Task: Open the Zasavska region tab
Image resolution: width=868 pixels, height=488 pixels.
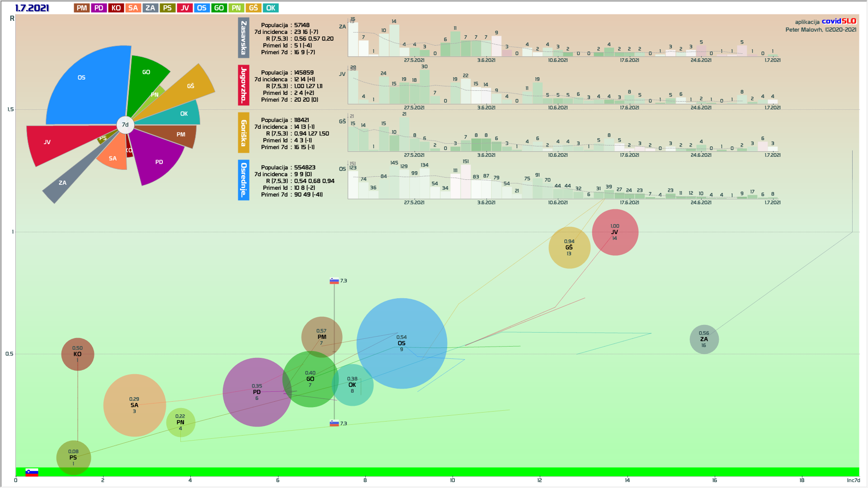Action: pyautogui.click(x=244, y=38)
